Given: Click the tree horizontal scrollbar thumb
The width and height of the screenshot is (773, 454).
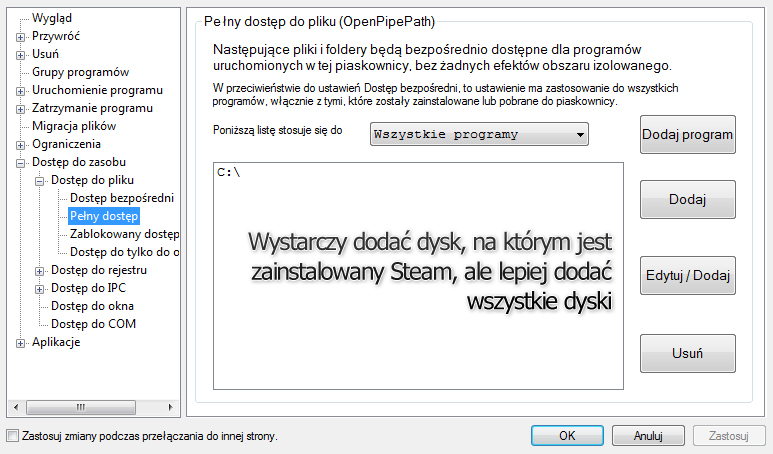Looking at the screenshot, I should click(x=81, y=407).
